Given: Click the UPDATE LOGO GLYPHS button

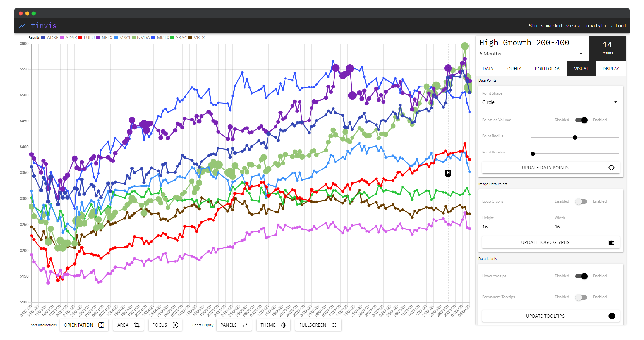Looking at the screenshot, I should coord(550,242).
